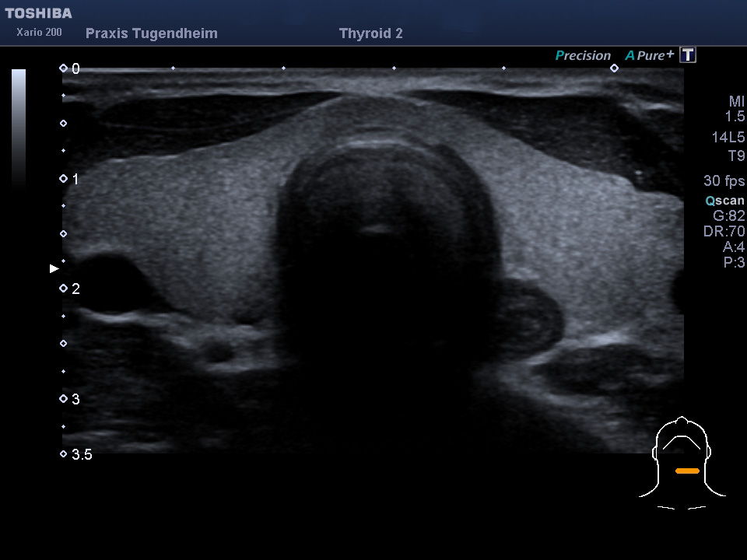Click the Praxis Tugendheim institution name
The image size is (747, 560).
[x=152, y=33]
